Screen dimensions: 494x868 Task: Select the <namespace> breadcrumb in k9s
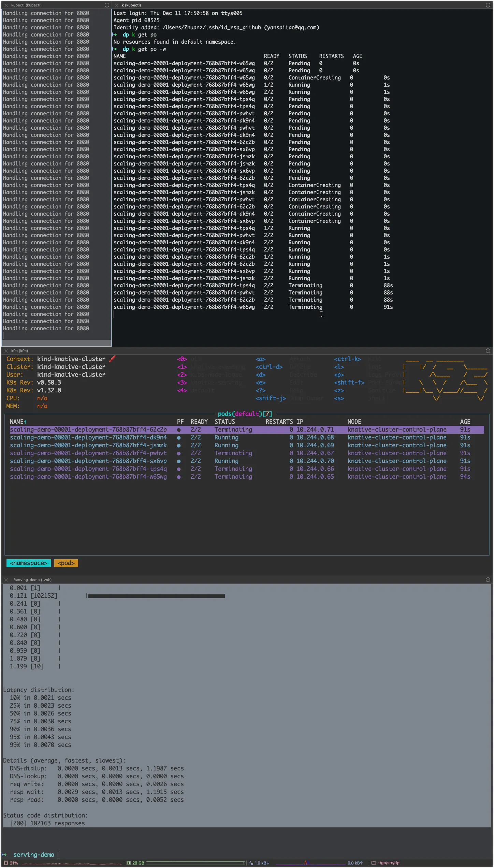pyautogui.click(x=29, y=563)
